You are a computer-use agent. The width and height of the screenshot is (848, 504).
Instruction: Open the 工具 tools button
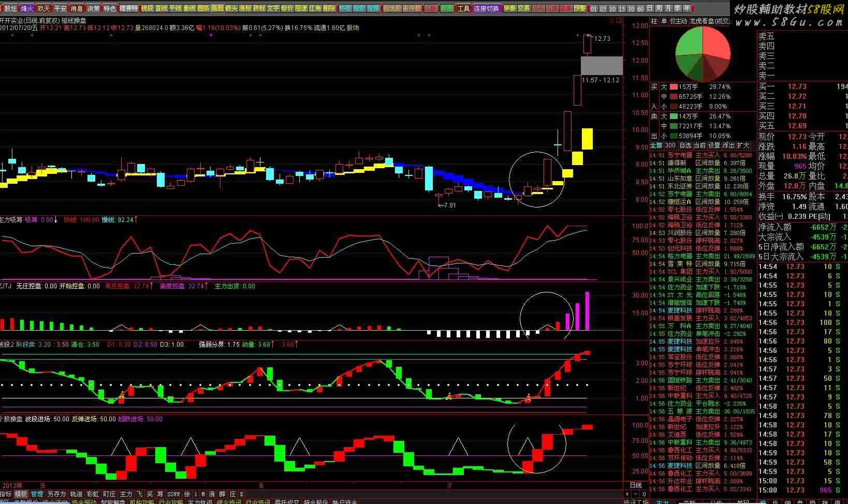(x=464, y=8)
